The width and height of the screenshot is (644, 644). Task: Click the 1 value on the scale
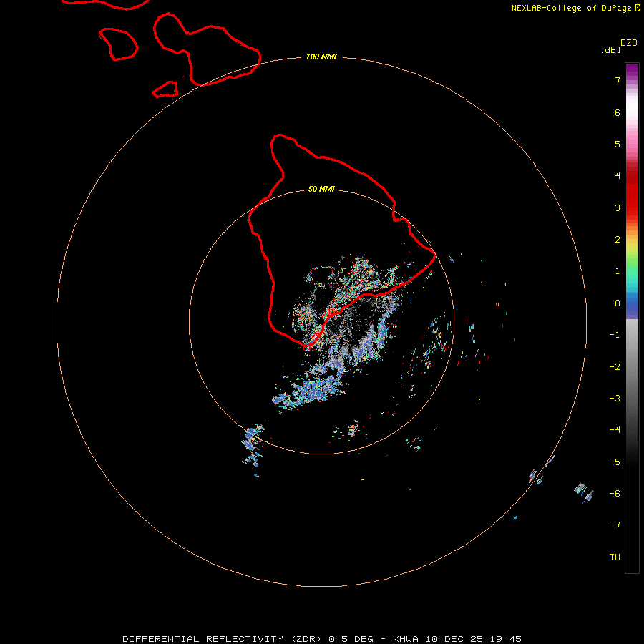(x=618, y=271)
